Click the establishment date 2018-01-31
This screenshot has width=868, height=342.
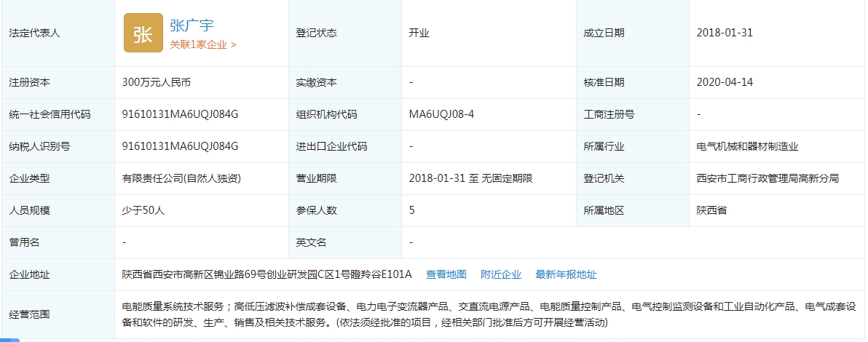725,33
